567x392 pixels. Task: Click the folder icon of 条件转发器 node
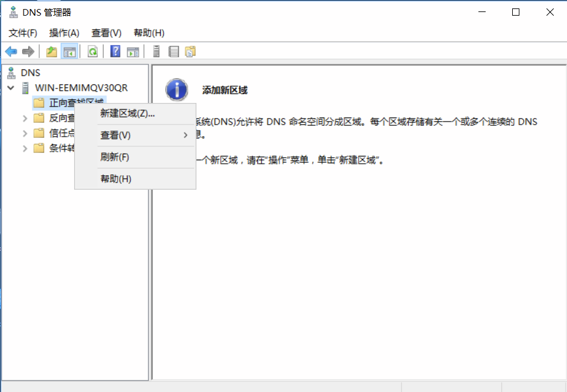pyautogui.click(x=39, y=148)
